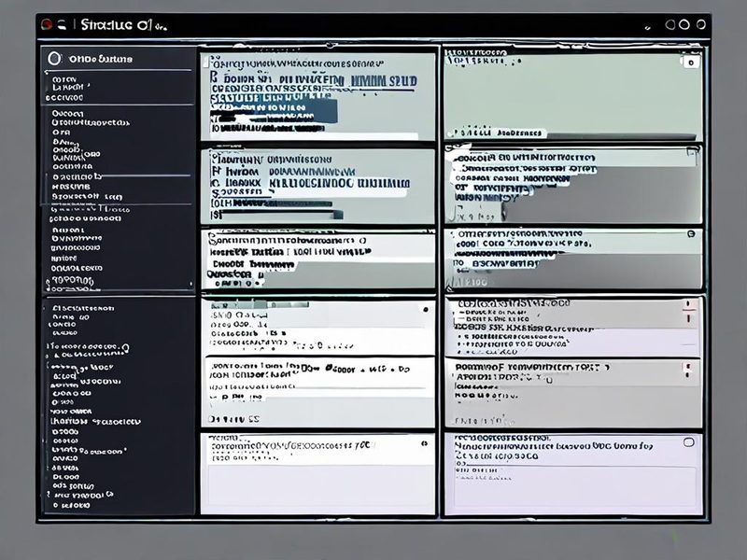Click the dot icon in the bottom middle-column panel
This screenshot has height=560, width=747.
(x=424, y=444)
